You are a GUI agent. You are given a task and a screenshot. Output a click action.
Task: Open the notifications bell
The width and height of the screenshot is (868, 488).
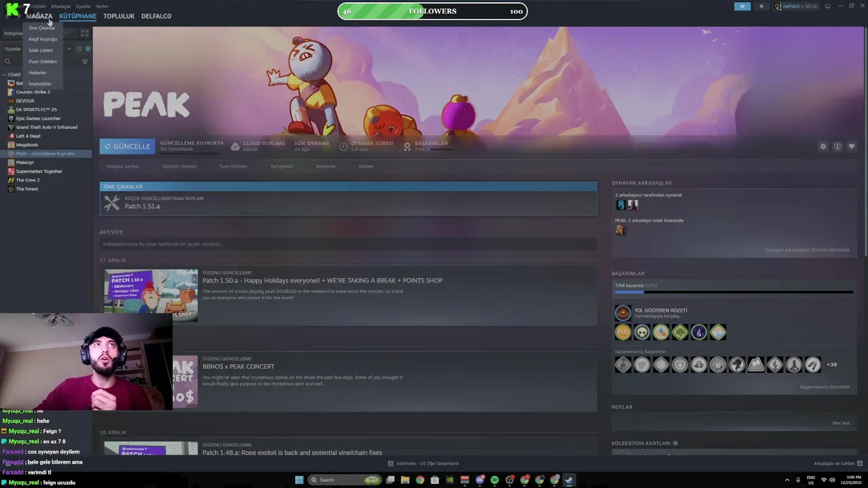point(761,6)
